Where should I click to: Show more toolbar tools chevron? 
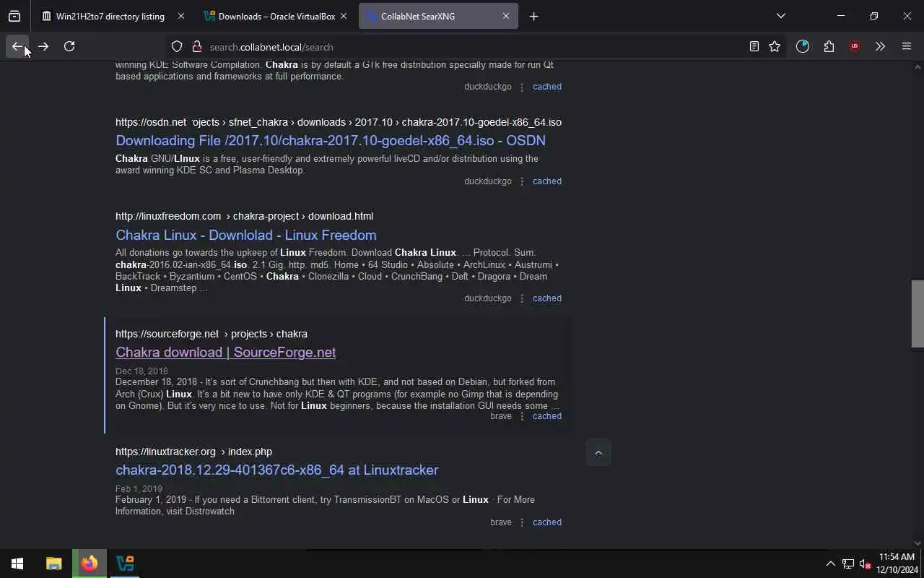[x=880, y=46]
